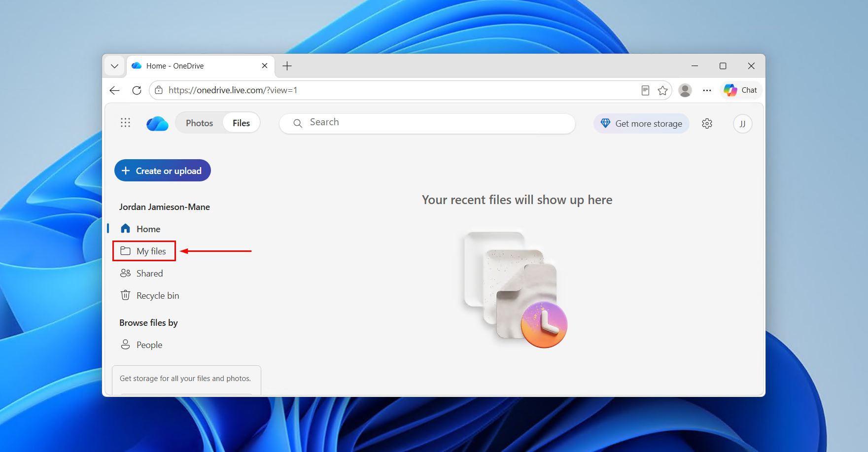
Task: Click the storage promo card text
Action: 185,379
